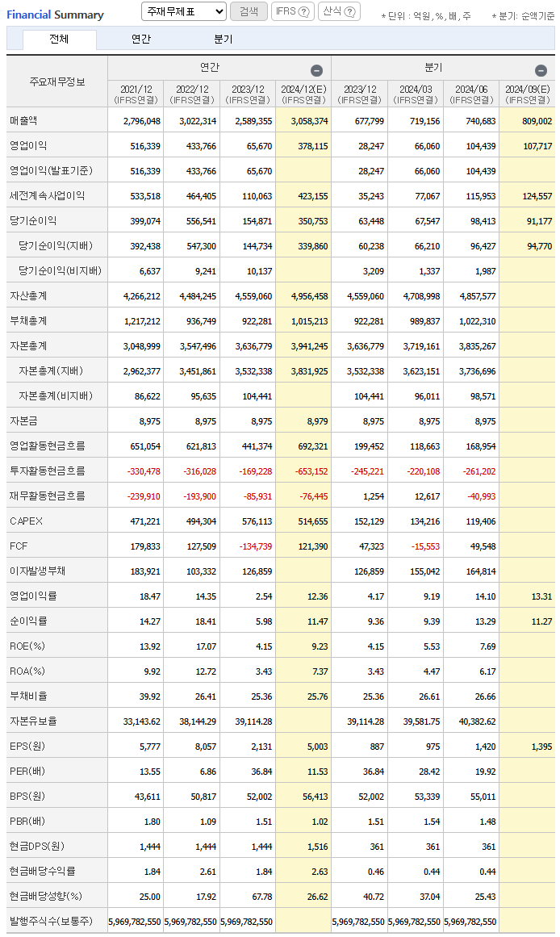Click the 2024/09(E) 영업이익 value 107,717
This screenshot has width=560, height=937.
coord(537,146)
